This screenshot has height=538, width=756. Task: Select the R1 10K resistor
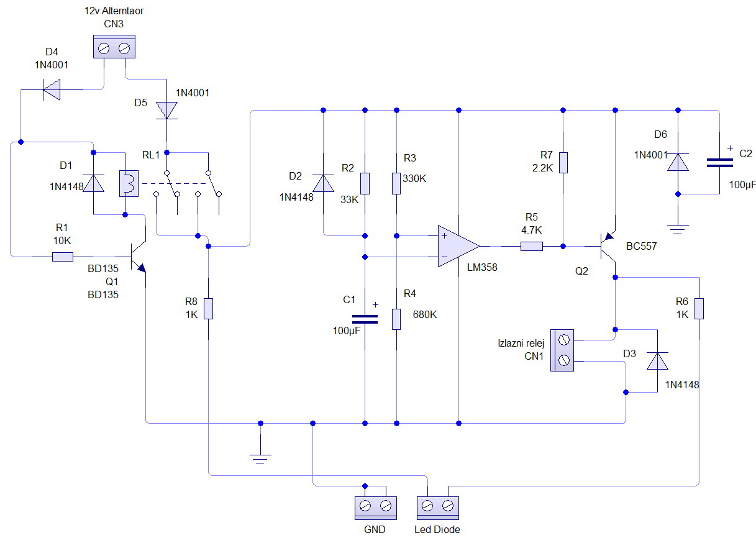(62, 257)
